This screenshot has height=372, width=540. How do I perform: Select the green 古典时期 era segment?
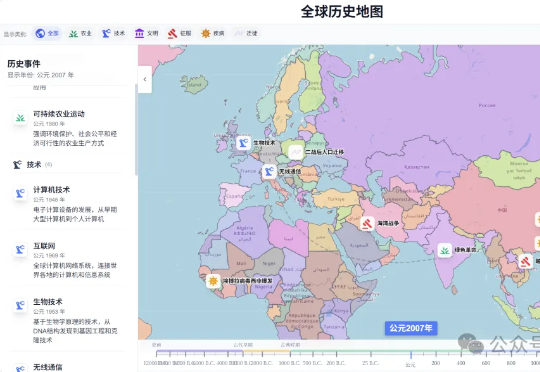click(x=375, y=351)
